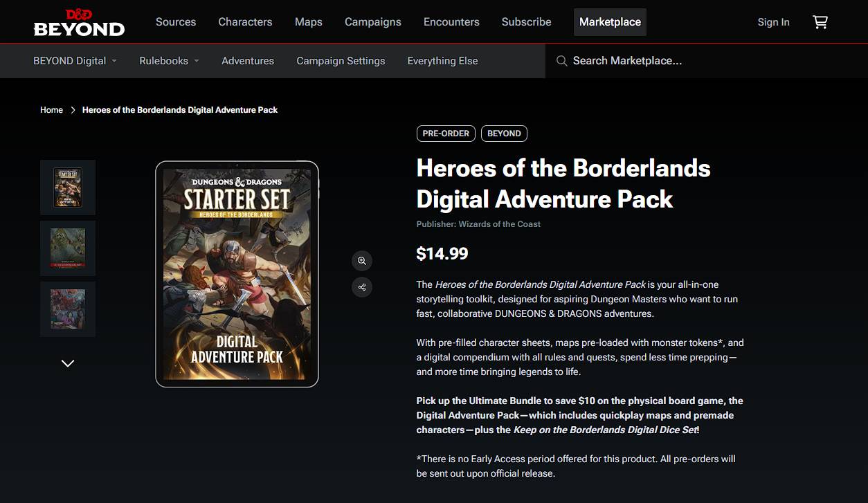
Task: Open the Marketplace tab
Action: coord(610,22)
